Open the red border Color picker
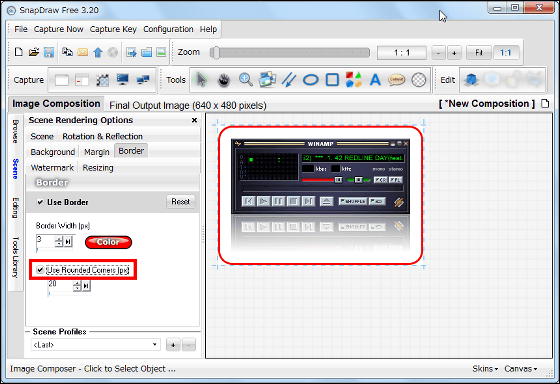Image resolution: width=560 pixels, height=384 pixels. pyautogui.click(x=108, y=242)
